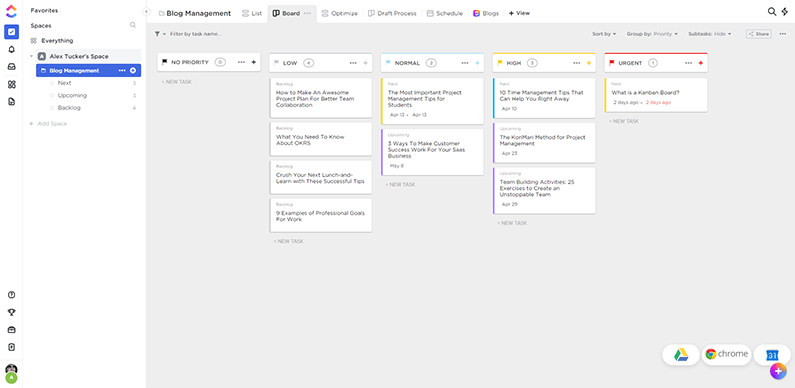Click the ClickUp logo icon
Screen dimensions: 795x388
[11, 11]
